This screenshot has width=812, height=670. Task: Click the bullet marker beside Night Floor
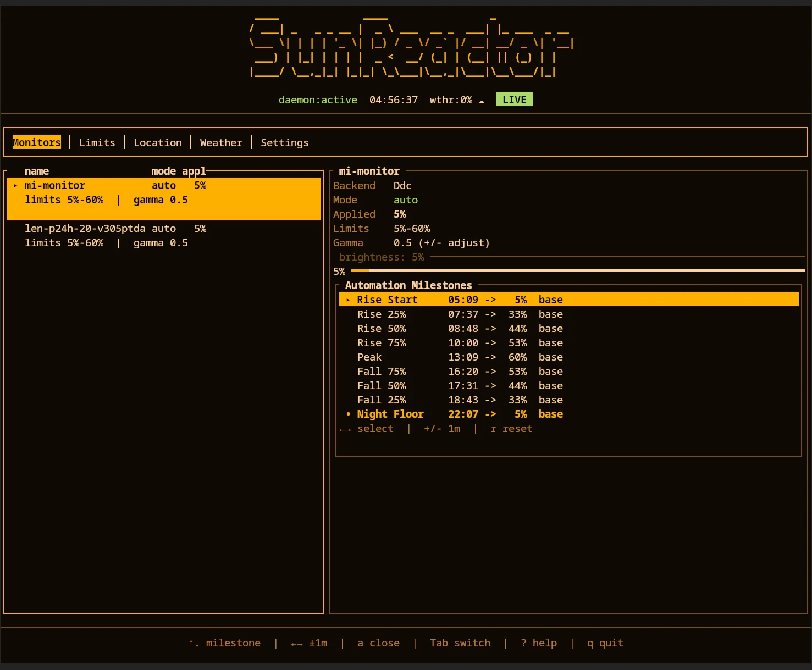point(348,414)
